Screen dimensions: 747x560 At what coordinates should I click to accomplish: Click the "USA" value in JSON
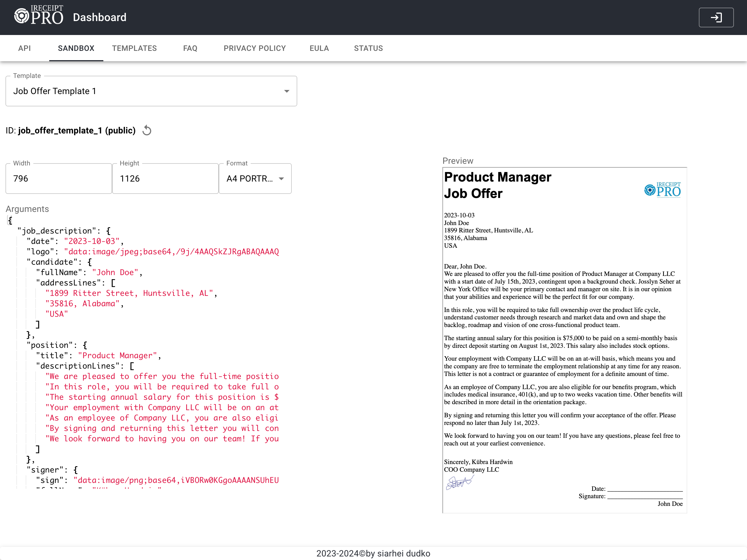[57, 314]
